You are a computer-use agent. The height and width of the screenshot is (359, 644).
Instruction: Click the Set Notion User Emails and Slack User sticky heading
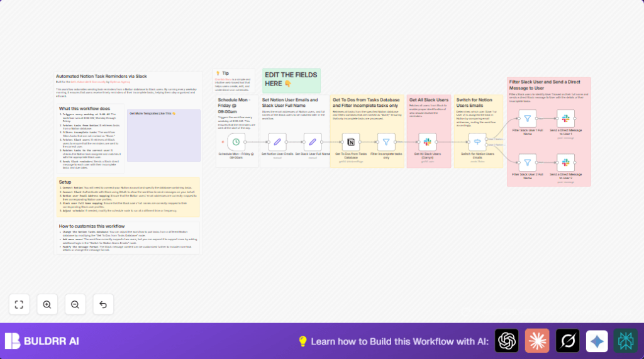[x=290, y=102]
